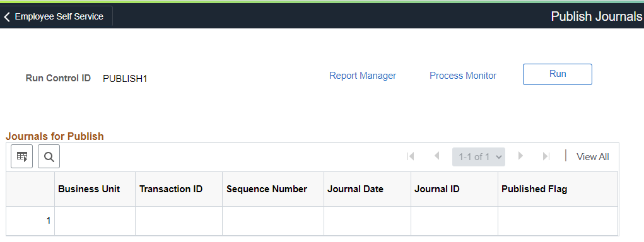Viewport: 644px width, 242px height.
Task: Sort by Transaction ID column header
Action: click(x=171, y=189)
